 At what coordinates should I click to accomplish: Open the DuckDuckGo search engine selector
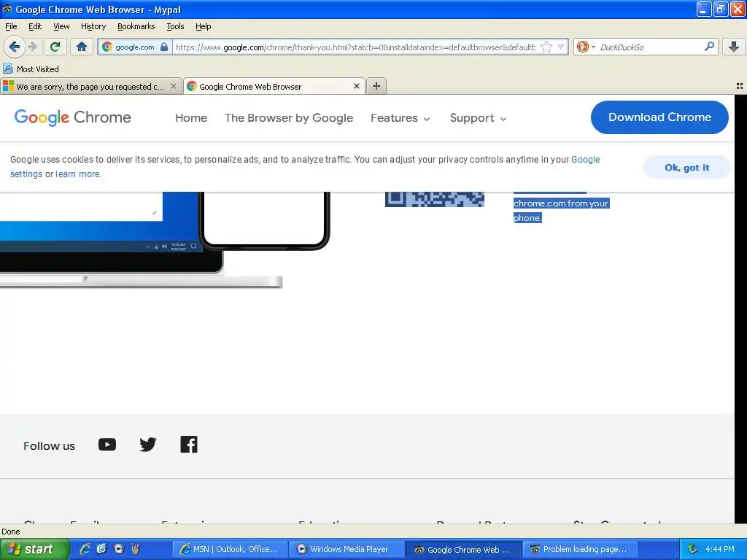point(586,47)
